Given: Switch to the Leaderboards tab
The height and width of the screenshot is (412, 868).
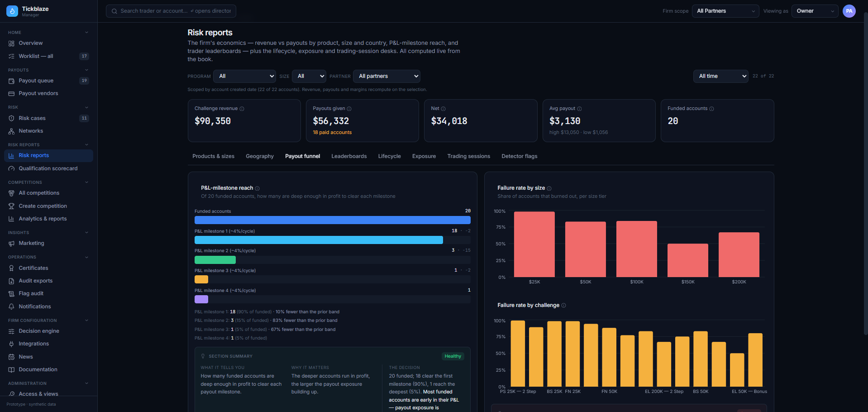Looking at the screenshot, I should click(349, 156).
